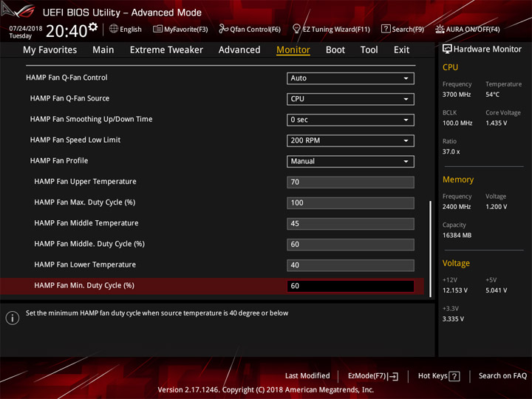Select HAMP Fan Min. Duty Cycle label
This screenshot has height=399, width=532.
click(x=84, y=286)
